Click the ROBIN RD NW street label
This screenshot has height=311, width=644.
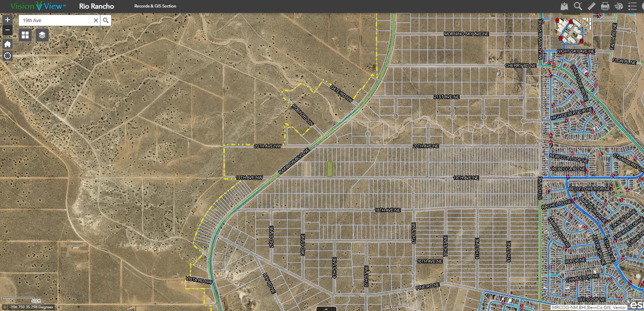pos(303,115)
